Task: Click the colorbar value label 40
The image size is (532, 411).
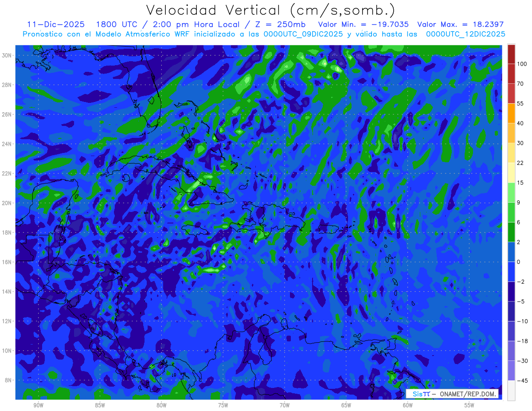Action: tap(520, 123)
